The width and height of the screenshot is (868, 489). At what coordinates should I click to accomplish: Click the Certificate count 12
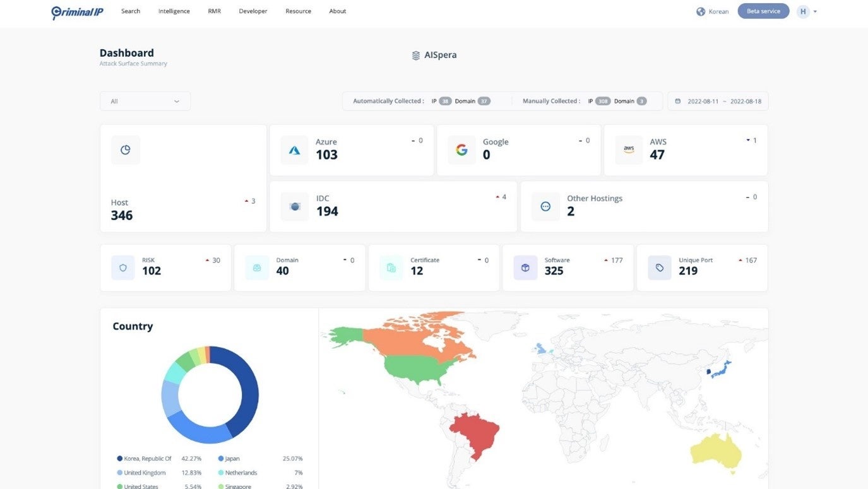417,271
